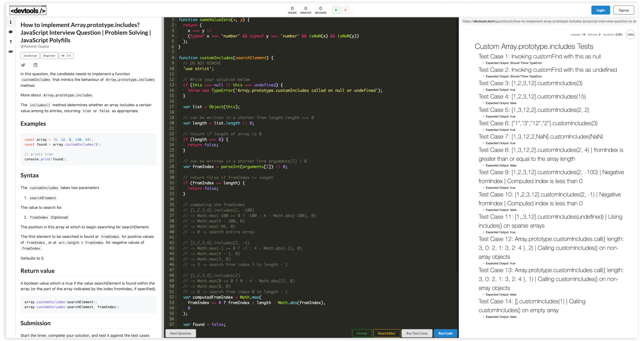Share the question on Twitter
The height and width of the screenshot is (341, 644).
click(23, 65)
